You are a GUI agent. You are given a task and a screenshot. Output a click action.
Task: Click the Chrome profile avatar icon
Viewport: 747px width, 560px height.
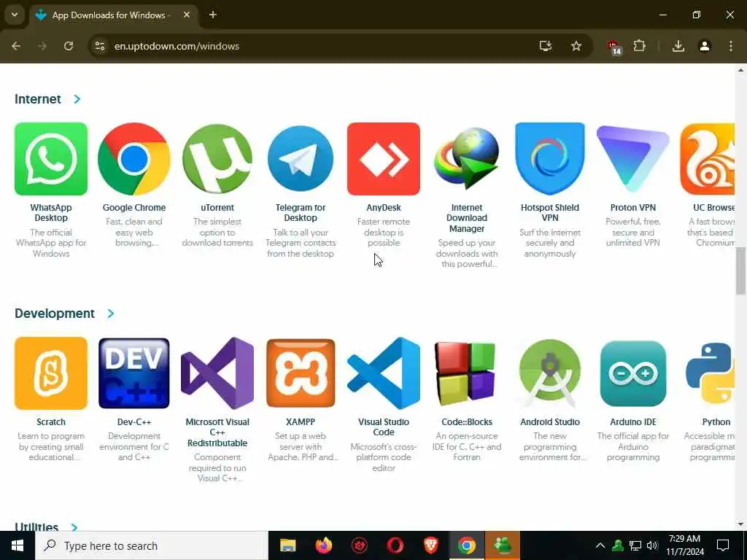705,46
